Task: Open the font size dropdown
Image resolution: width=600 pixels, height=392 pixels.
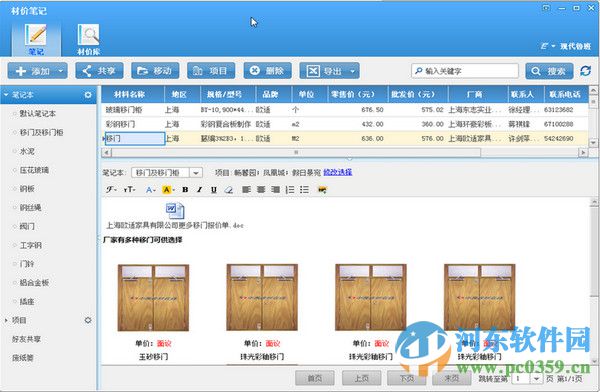Action: click(x=129, y=189)
